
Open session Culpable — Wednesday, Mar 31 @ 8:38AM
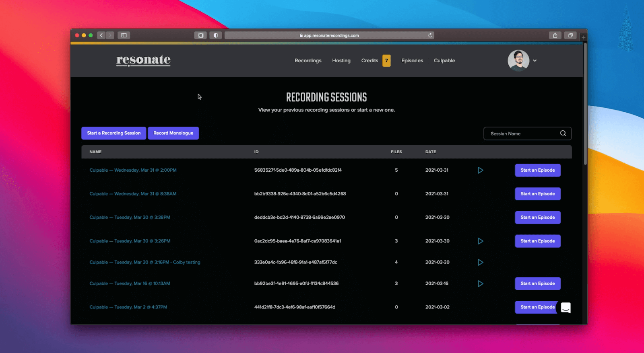(x=133, y=194)
